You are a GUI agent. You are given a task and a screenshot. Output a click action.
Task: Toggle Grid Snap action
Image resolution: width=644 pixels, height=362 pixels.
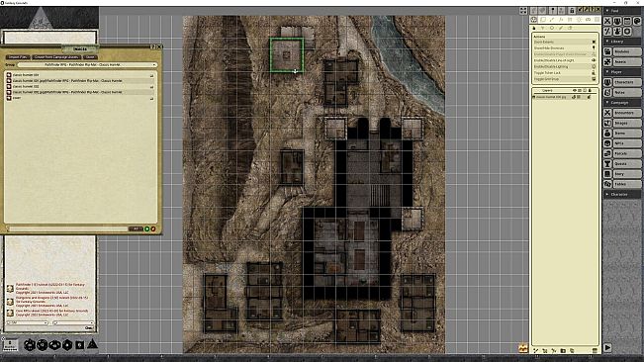coord(564,79)
